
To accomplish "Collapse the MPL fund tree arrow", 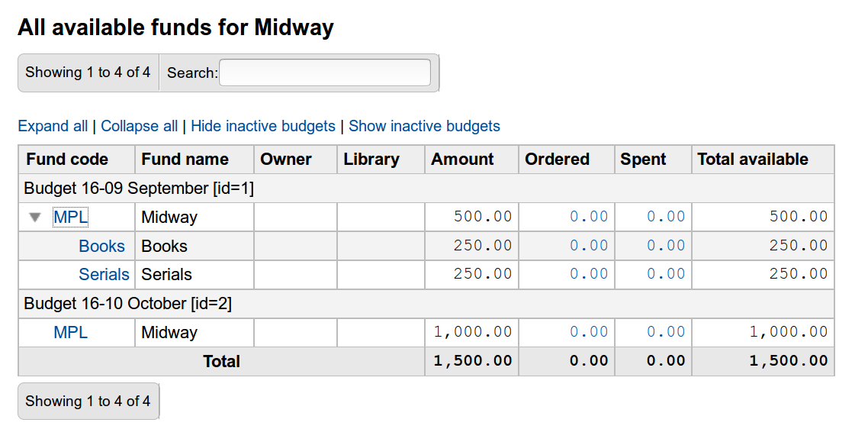I will [35, 218].
